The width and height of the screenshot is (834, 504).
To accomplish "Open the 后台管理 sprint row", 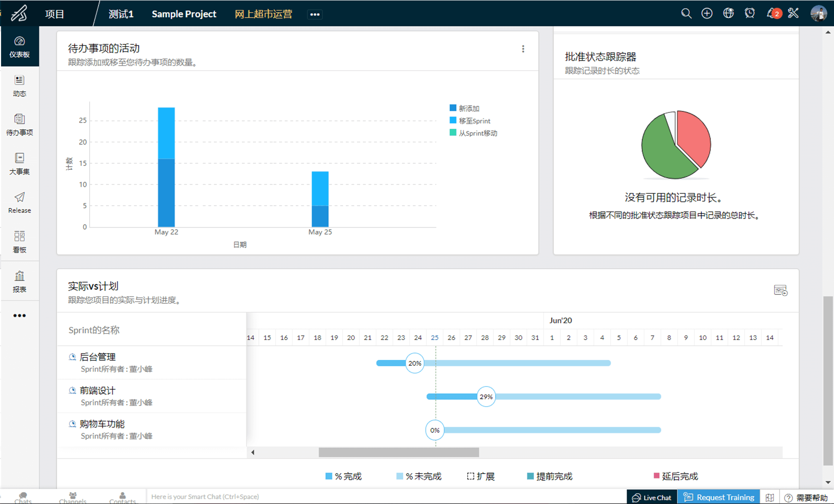I will pyautogui.click(x=151, y=363).
